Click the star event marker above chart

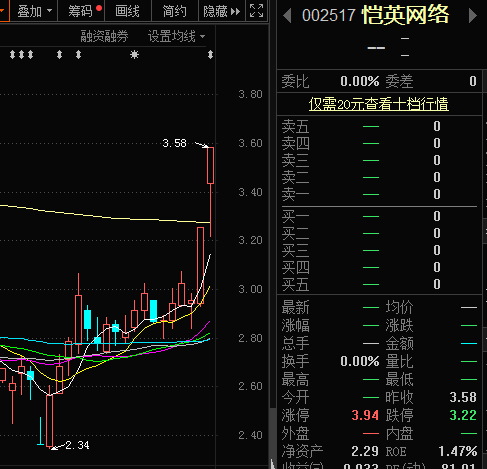[x=134, y=54]
